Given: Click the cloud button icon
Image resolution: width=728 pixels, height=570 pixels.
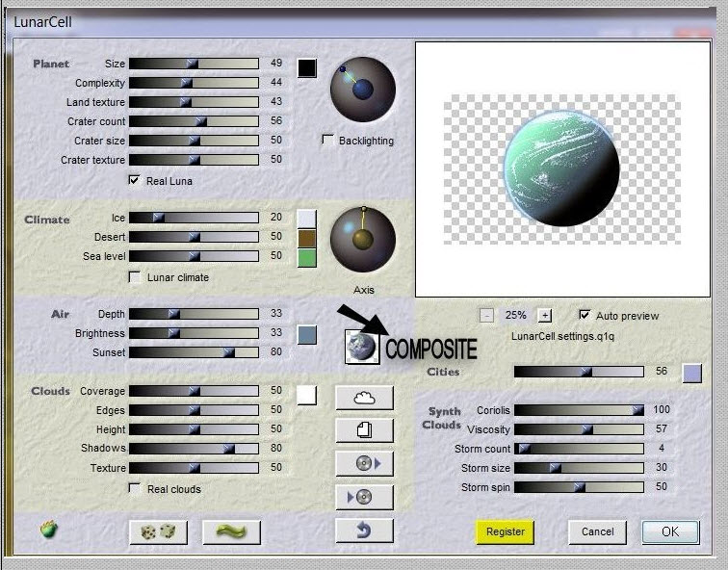Looking at the screenshot, I should point(364,398).
